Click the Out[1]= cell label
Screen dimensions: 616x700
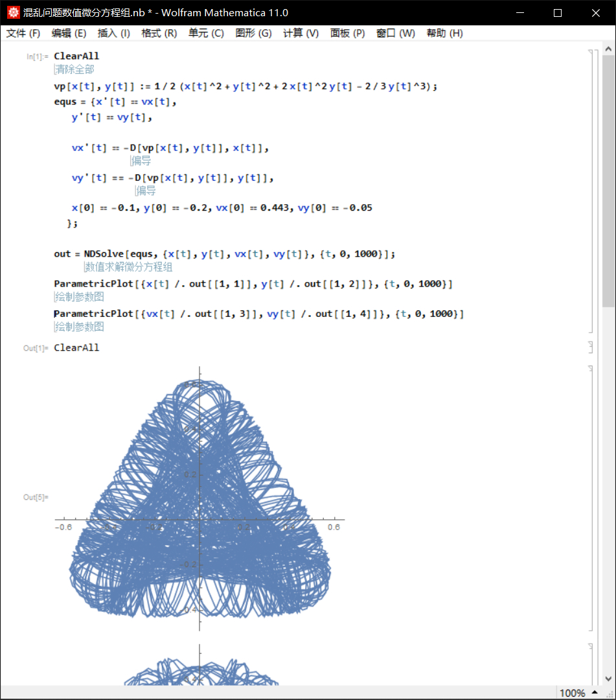coord(36,348)
